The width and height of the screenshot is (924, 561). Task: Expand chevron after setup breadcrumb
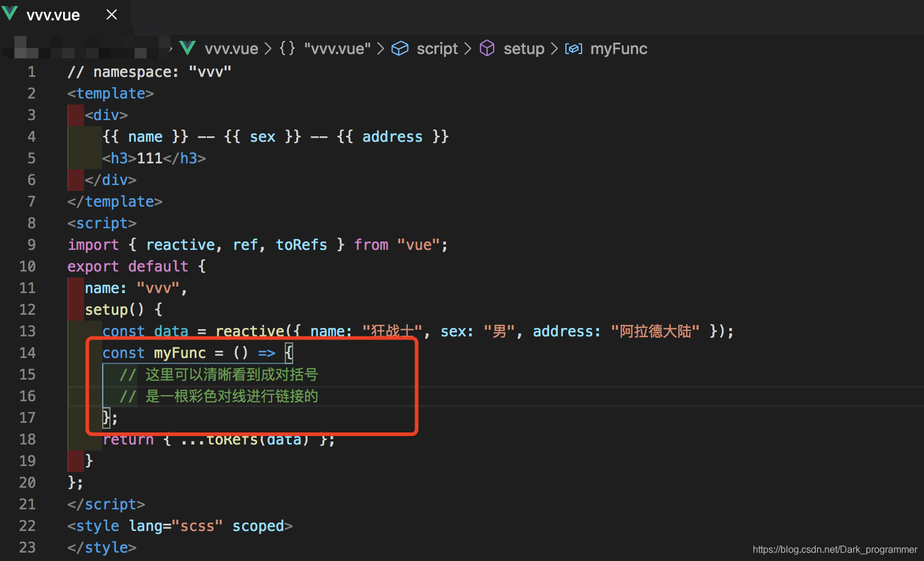pos(555,49)
